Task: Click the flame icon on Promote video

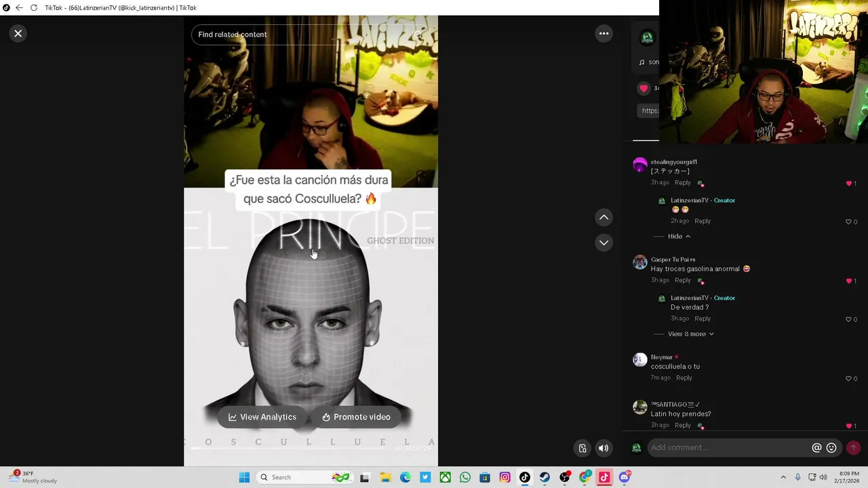Action: pos(326,418)
